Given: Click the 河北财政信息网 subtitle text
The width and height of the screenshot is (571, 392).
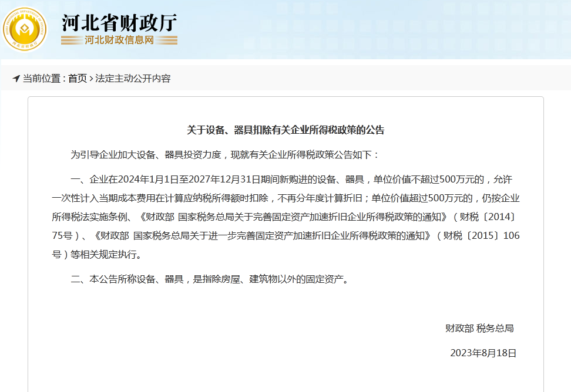Looking at the screenshot, I should click(119, 40).
